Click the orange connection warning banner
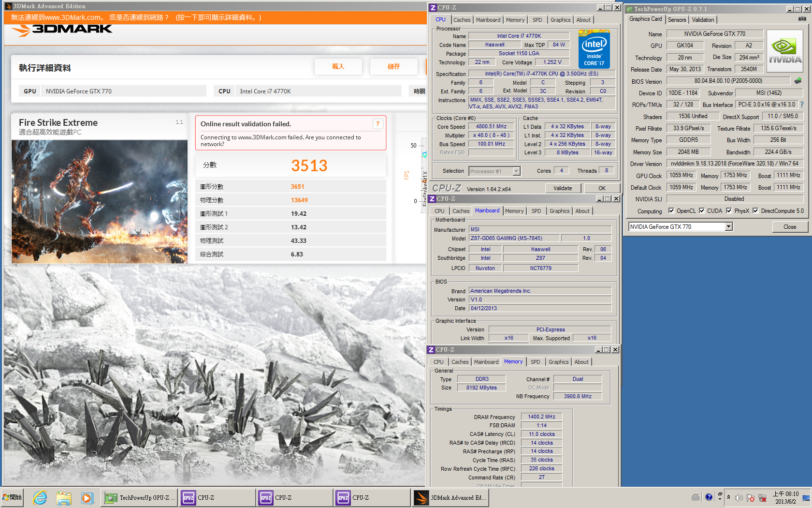The height and width of the screenshot is (508, 812). pos(215,17)
